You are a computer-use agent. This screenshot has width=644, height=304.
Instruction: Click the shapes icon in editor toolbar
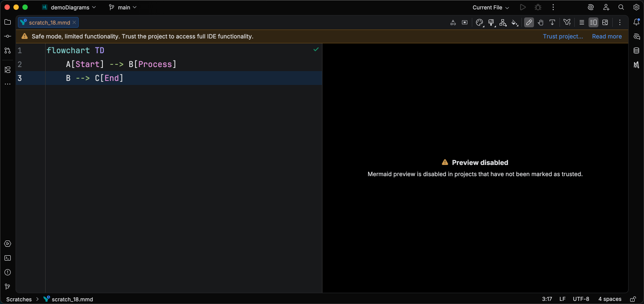453,22
